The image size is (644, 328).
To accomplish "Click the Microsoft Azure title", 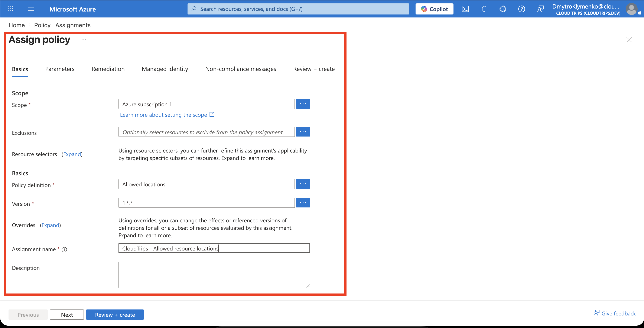I will pyautogui.click(x=72, y=9).
